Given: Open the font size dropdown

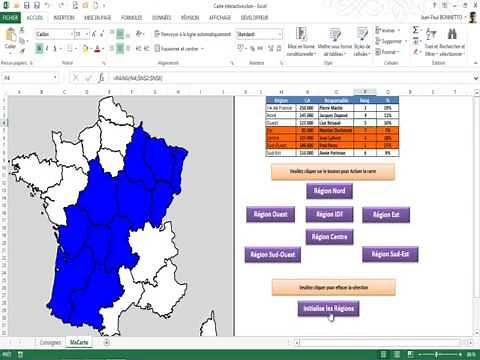Looking at the screenshot, I should [87, 34].
